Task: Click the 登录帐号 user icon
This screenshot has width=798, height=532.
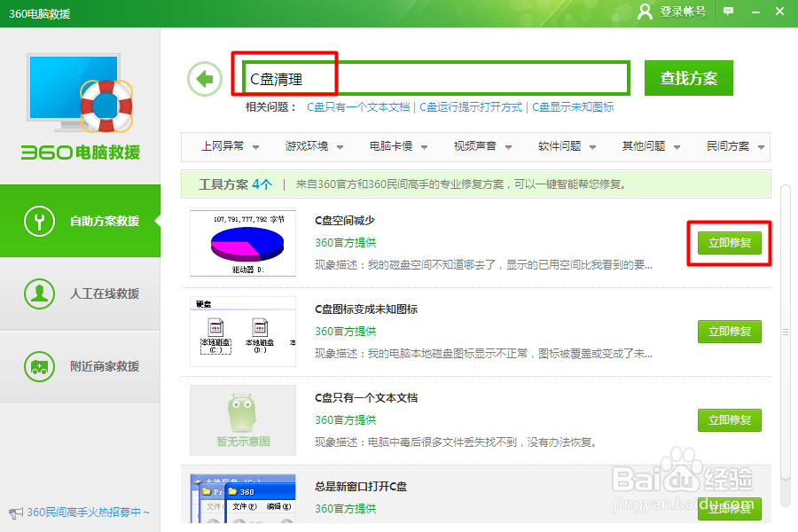Action: click(x=645, y=12)
